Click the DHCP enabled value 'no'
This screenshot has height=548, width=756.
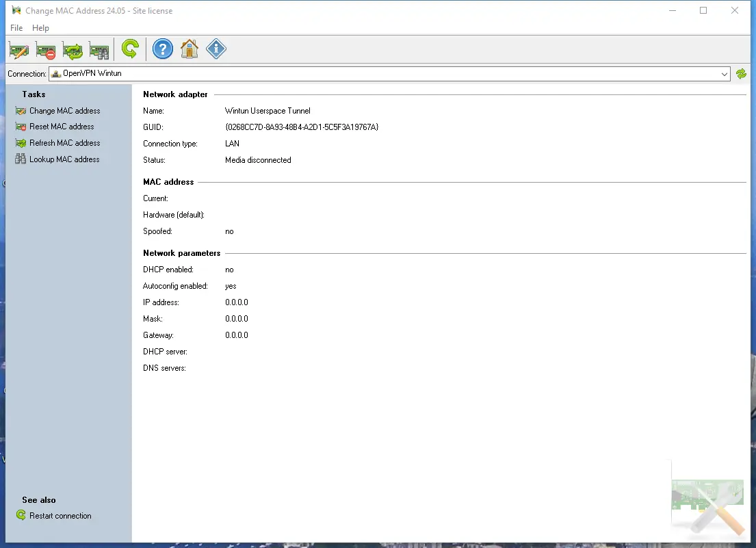pos(229,270)
